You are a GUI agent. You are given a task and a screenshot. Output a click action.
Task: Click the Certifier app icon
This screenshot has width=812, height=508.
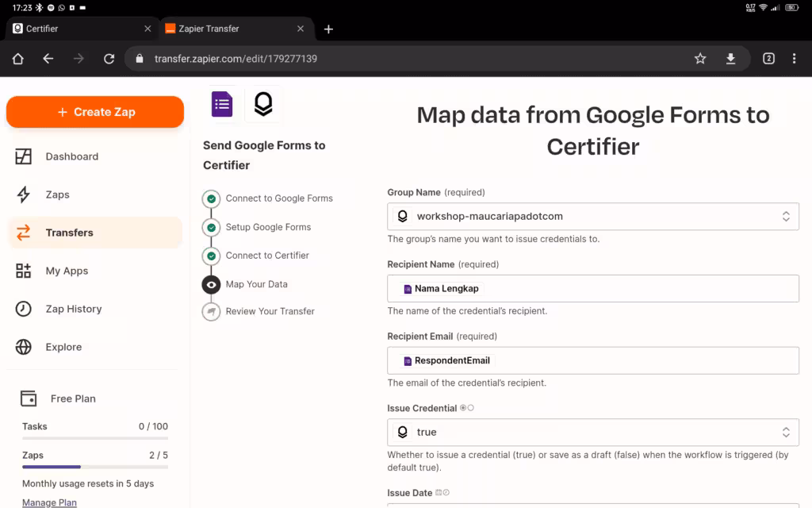click(263, 104)
